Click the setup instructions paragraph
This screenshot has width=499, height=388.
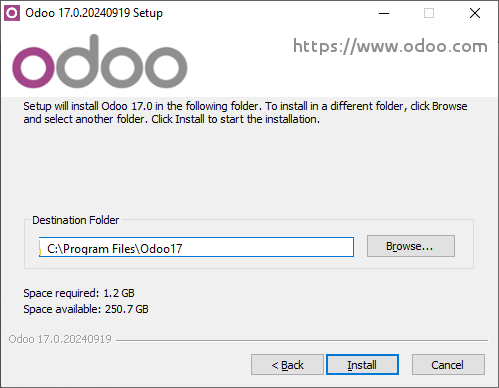tap(245, 113)
